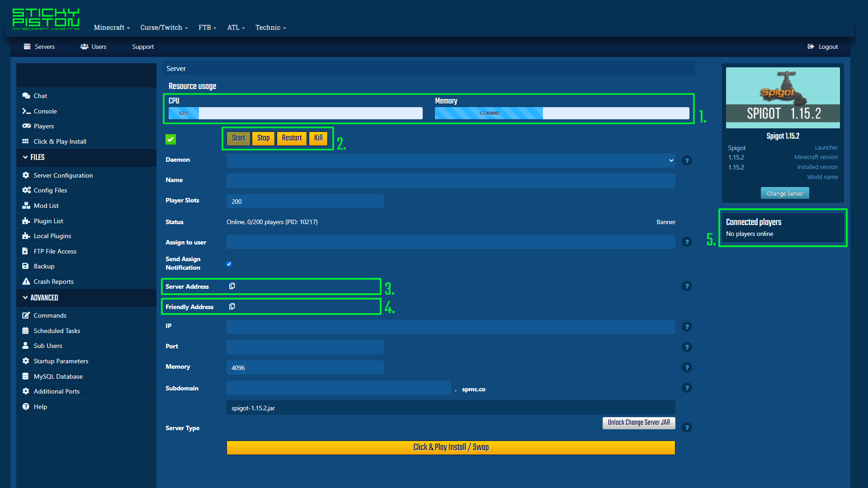
Task: Click the Assign to user field
Action: pos(451,242)
